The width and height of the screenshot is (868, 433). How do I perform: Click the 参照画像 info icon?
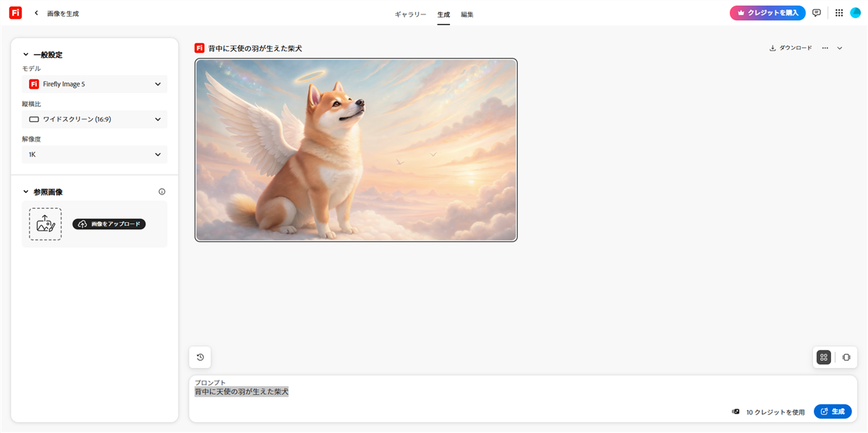tap(162, 192)
